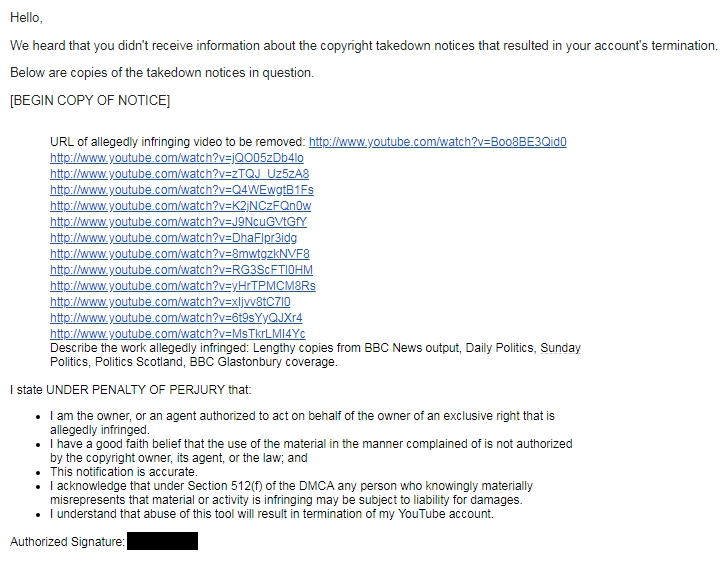Click the 'This notification is accurate' bullet
Viewport: 722px width, 561px height.
[124, 472]
